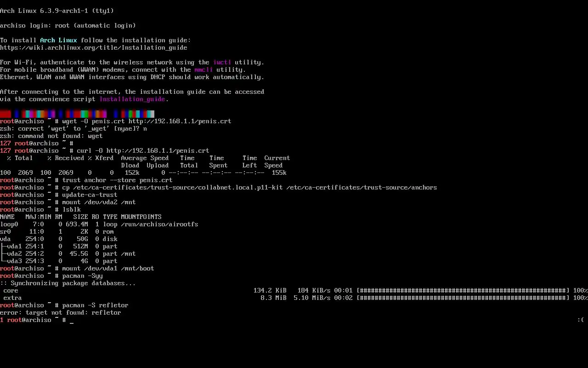Click the "vda" disk row with 50G
588x368 pixels.
[59, 239]
